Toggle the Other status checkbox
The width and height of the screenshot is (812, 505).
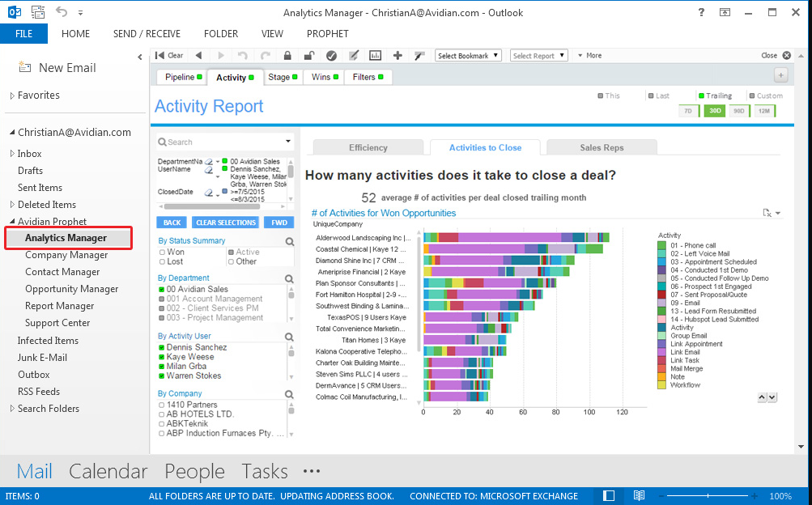[x=231, y=262]
